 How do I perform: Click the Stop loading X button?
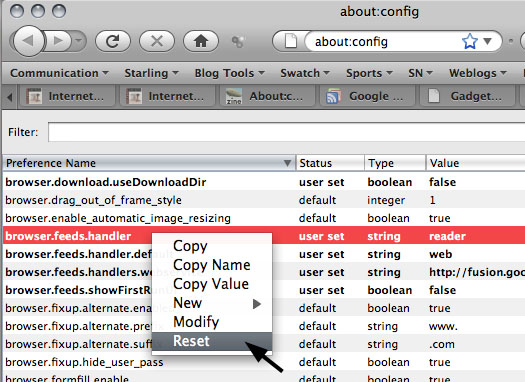[157, 41]
